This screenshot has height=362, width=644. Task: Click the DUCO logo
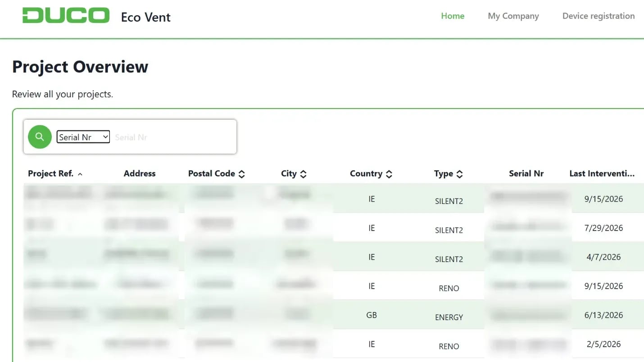pos(66,15)
